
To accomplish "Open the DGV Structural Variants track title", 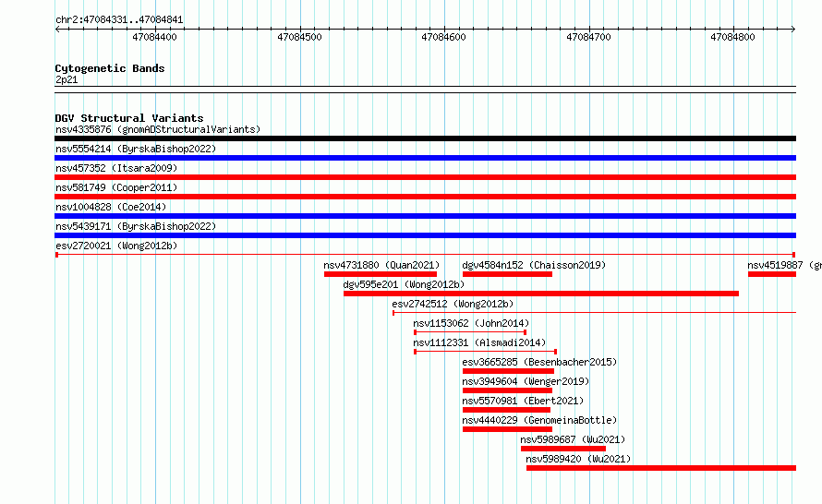I will [x=129, y=118].
